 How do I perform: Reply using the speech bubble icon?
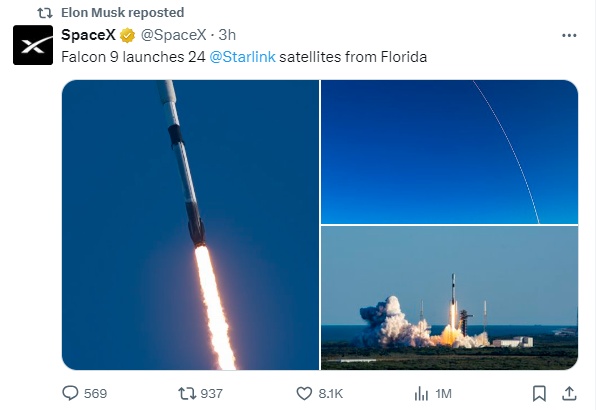[x=70, y=393]
